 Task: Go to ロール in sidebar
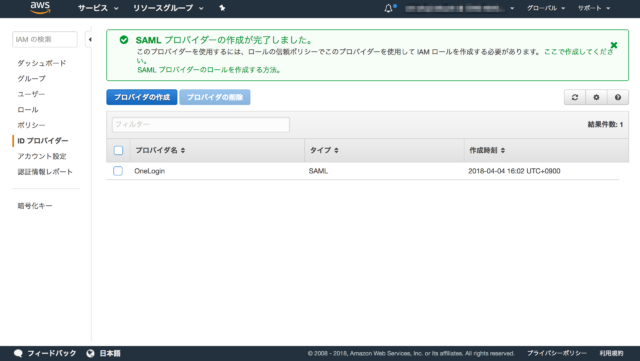pyautogui.click(x=28, y=109)
